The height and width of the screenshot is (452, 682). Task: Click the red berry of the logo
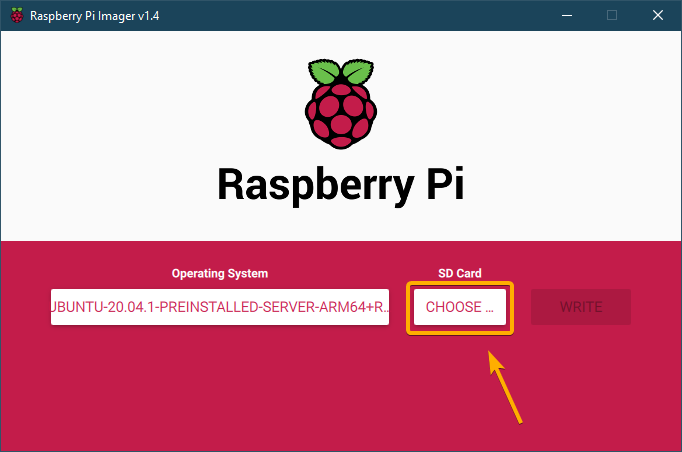click(340, 115)
